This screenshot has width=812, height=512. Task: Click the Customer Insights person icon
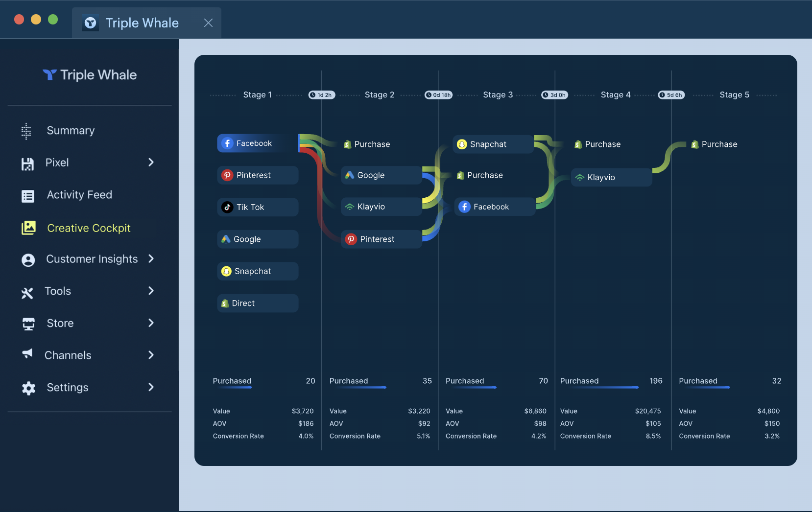point(28,260)
